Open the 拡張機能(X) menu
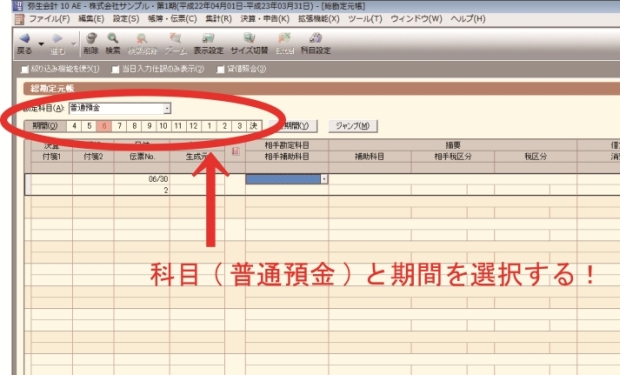The height and width of the screenshot is (375, 620). coord(319,19)
